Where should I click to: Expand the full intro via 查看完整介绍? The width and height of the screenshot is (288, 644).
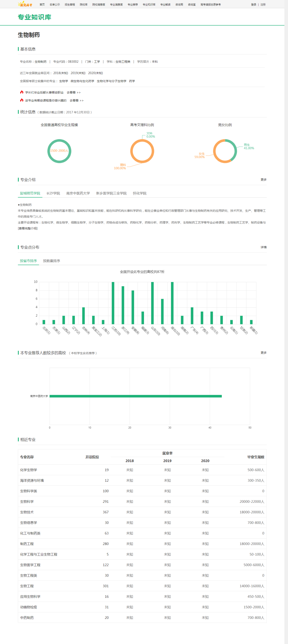pos(28,228)
